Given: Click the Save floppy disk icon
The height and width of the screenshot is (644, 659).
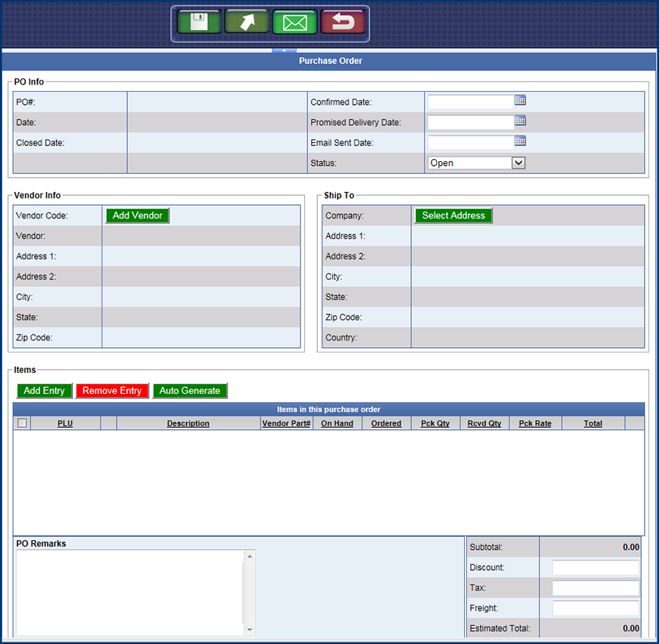Looking at the screenshot, I should pyautogui.click(x=199, y=22).
